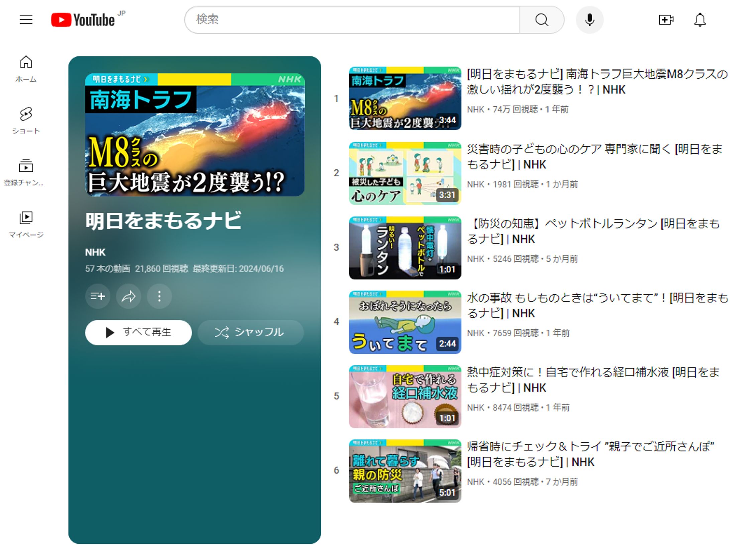Open the hamburger guide menu
This screenshot has height=560, width=730.
coord(26,20)
